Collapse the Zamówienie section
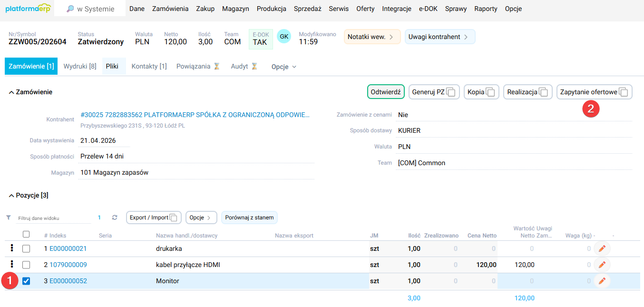 pyautogui.click(x=11, y=92)
